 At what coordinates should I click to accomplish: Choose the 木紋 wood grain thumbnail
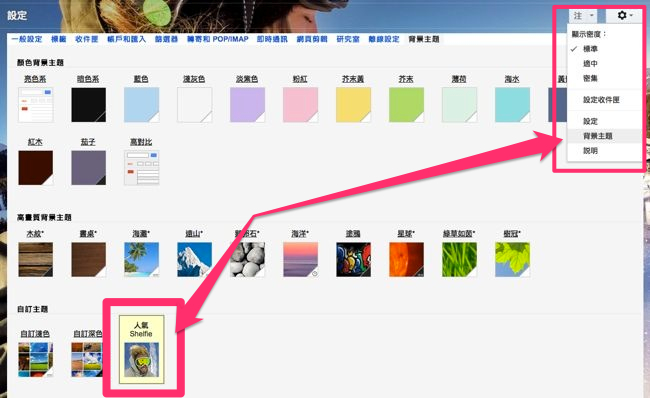[36, 260]
